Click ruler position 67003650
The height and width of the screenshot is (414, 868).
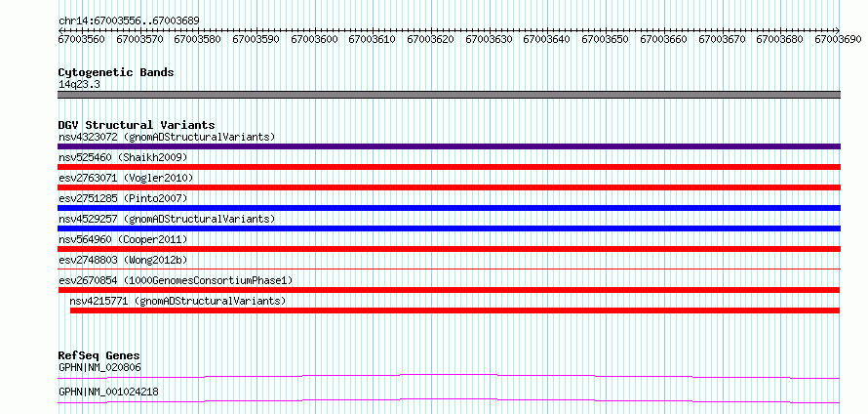[x=605, y=39]
